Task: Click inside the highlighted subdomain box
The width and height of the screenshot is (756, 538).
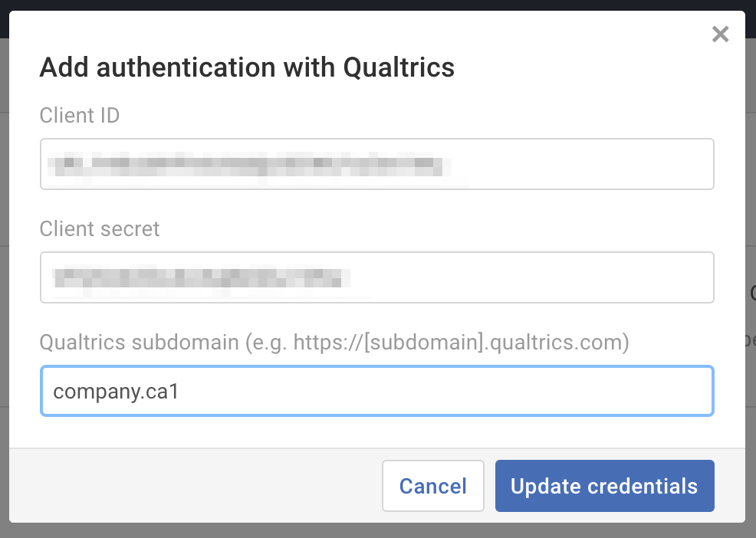Action: 377,391
